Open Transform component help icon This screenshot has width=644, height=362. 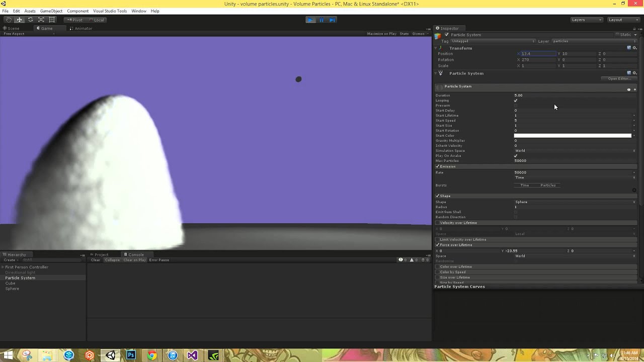pos(629,48)
